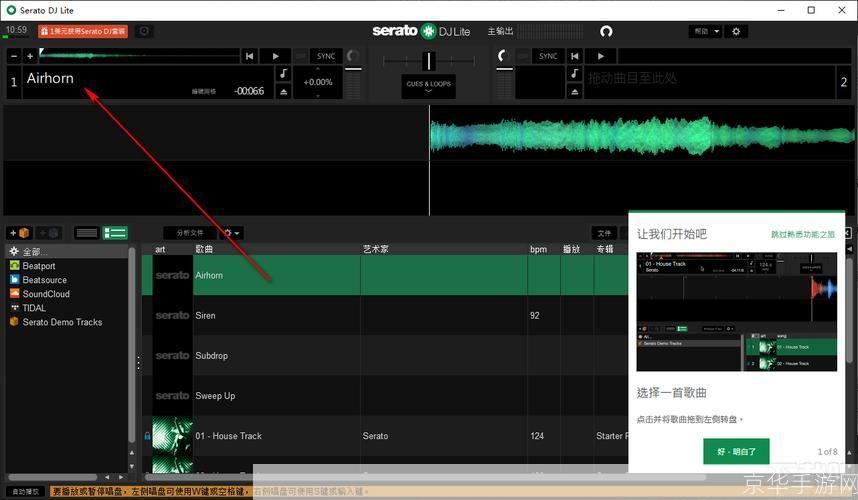Click the orange Serato DJ upgrade offer button
Image resolution: width=858 pixels, height=500 pixels.
click(83, 31)
